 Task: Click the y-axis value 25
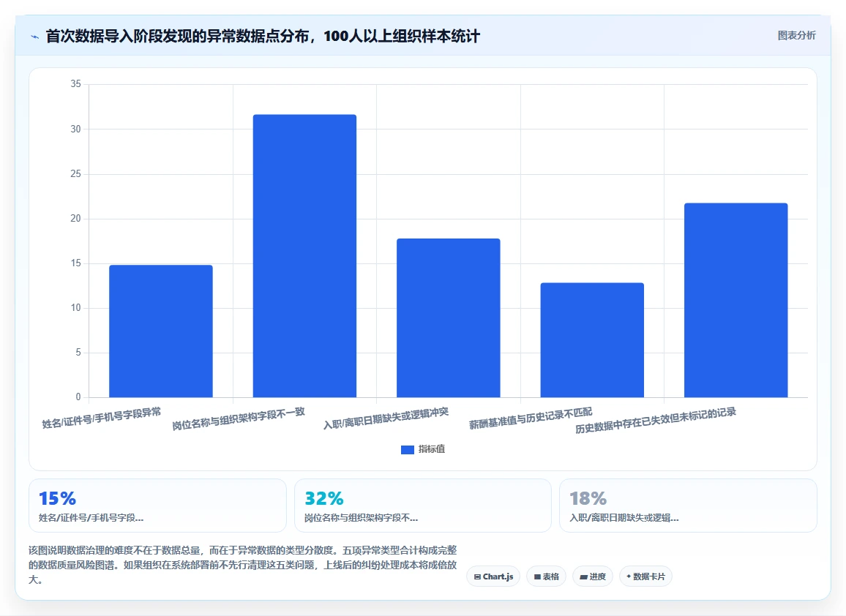[x=75, y=173]
